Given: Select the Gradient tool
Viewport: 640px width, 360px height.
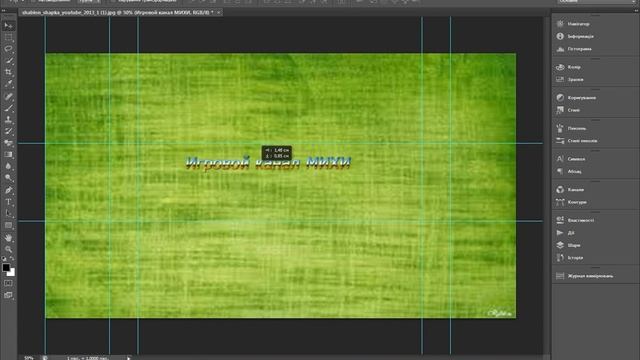Looking at the screenshot, I should tap(8, 155).
